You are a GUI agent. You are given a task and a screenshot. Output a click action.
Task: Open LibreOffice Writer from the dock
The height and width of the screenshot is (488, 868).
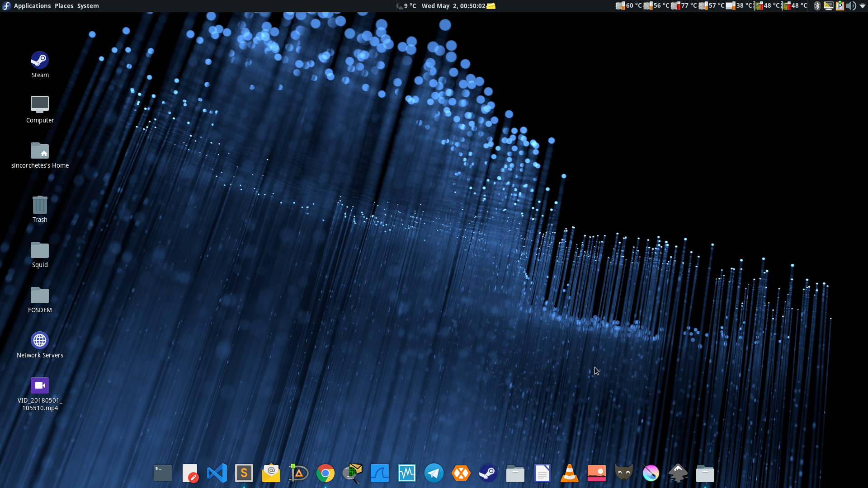click(x=542, y=473)
